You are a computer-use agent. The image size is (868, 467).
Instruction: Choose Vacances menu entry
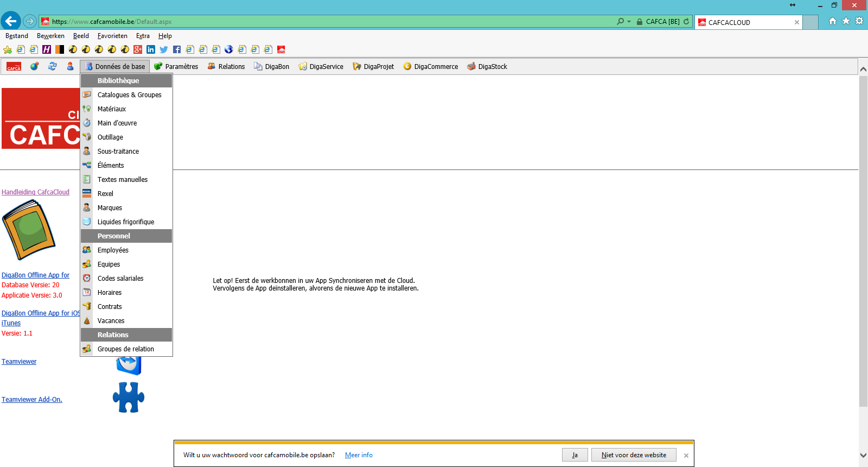pos(126,321)
